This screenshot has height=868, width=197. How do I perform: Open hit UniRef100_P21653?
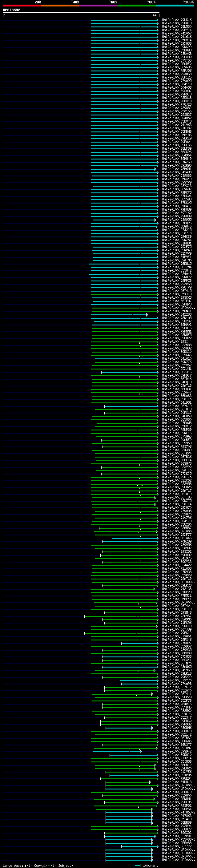[x=177, y=569]
